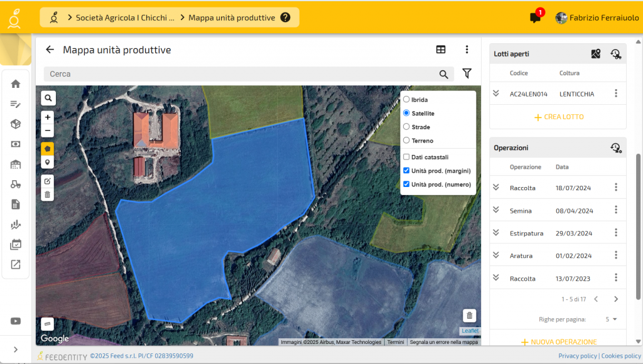The height and width of the screenshot is (364, 643).
Task: Open the Privacy policy link
Action: 577,356
